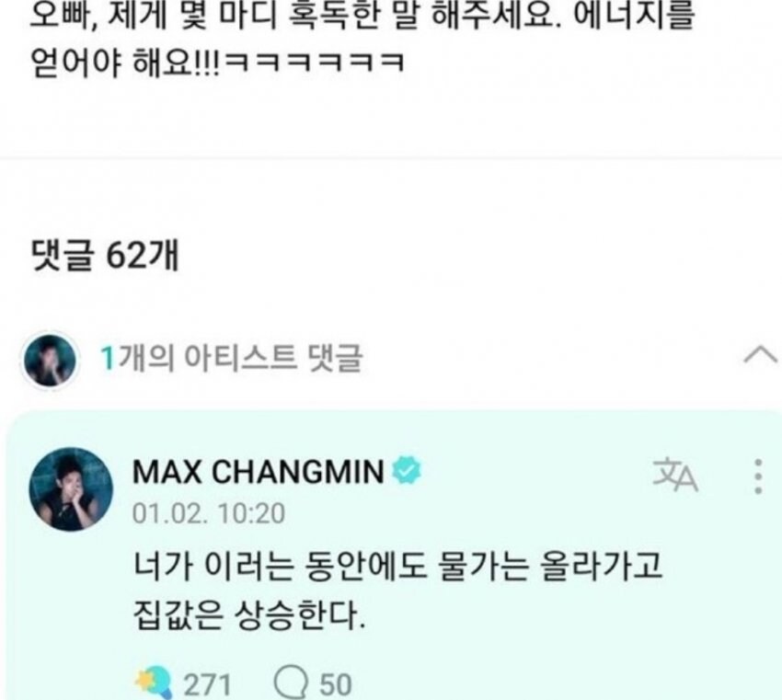Collapse the artist comments chevron
The image size is (782, 700).
coord(760,355)
